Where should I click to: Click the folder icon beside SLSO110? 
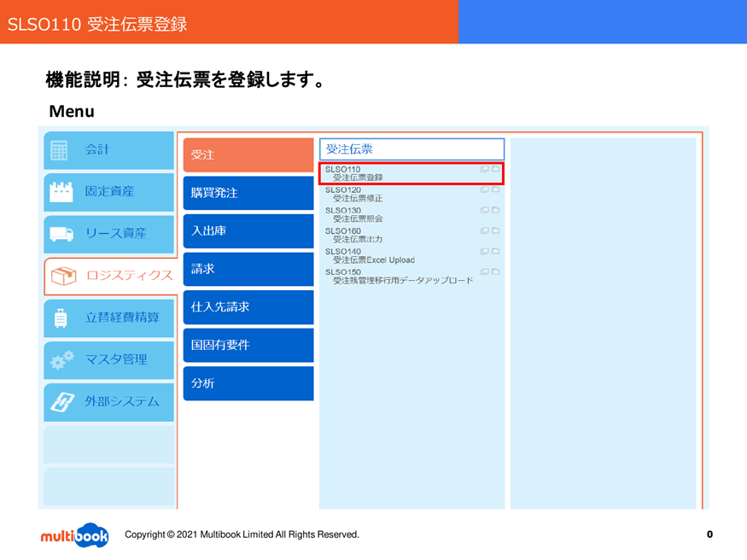tap(495, 169)
